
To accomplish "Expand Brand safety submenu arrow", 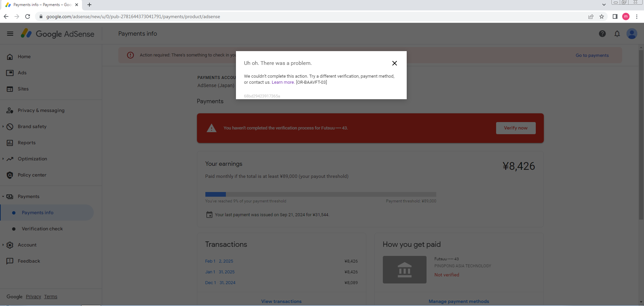I will tap(3, 126).
